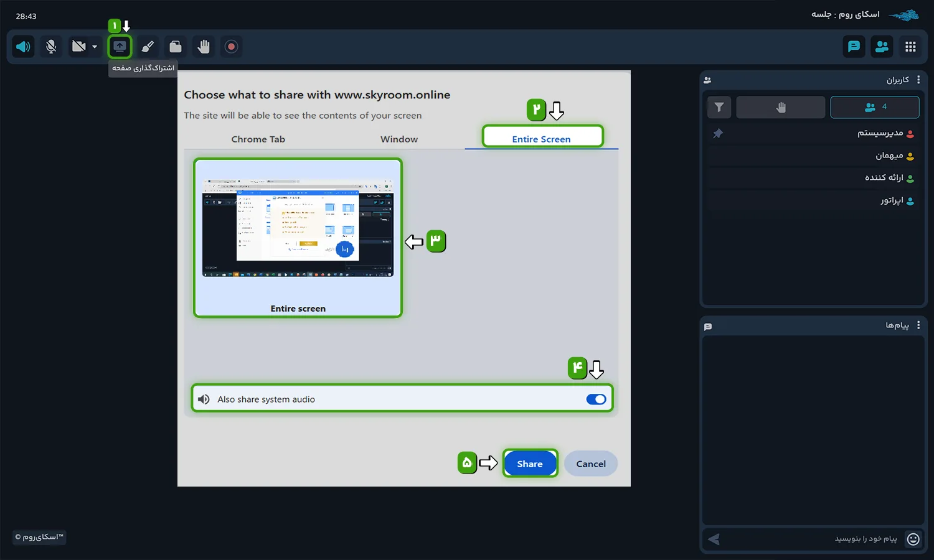
Task: Expand the camera options dropdown arrow
Action: [x=95, y=47]
